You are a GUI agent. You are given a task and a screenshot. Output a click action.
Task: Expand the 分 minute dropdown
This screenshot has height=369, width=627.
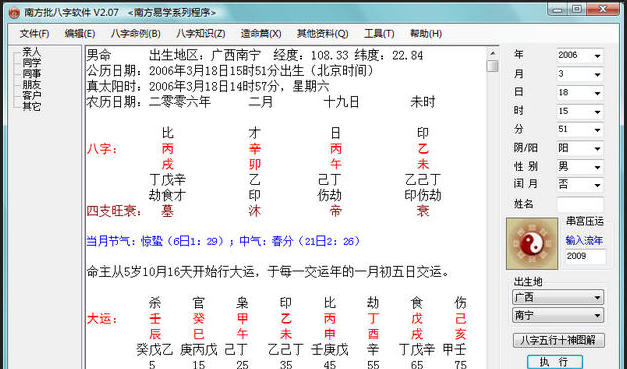tap(597, 130)
